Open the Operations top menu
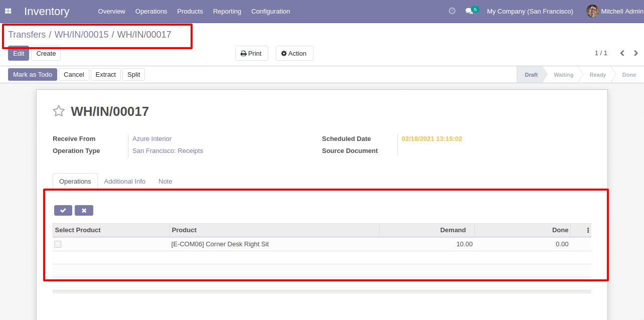This screenshot has height=320, width=644. pyautogui.click(x=151, y=11)
